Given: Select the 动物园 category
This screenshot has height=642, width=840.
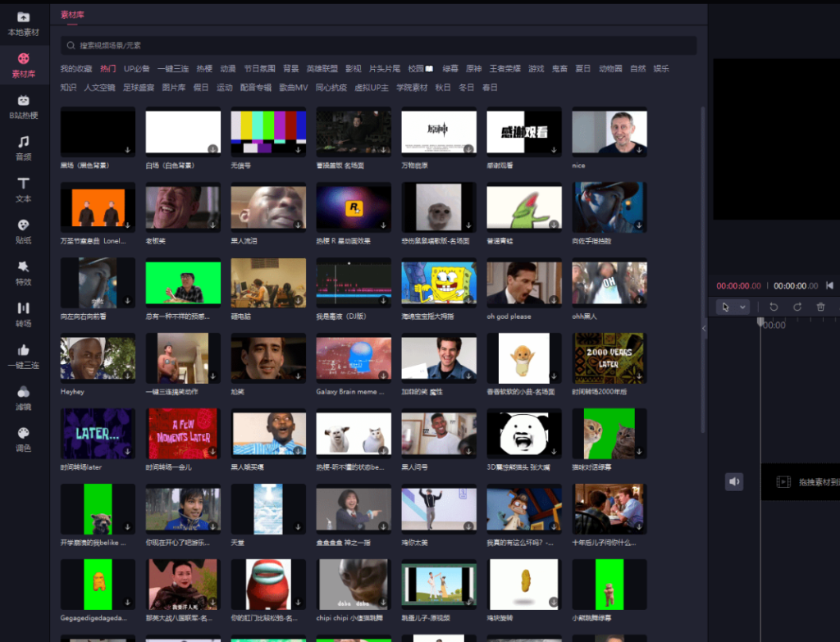Looking at the screenshot, I should click(610, 69).
